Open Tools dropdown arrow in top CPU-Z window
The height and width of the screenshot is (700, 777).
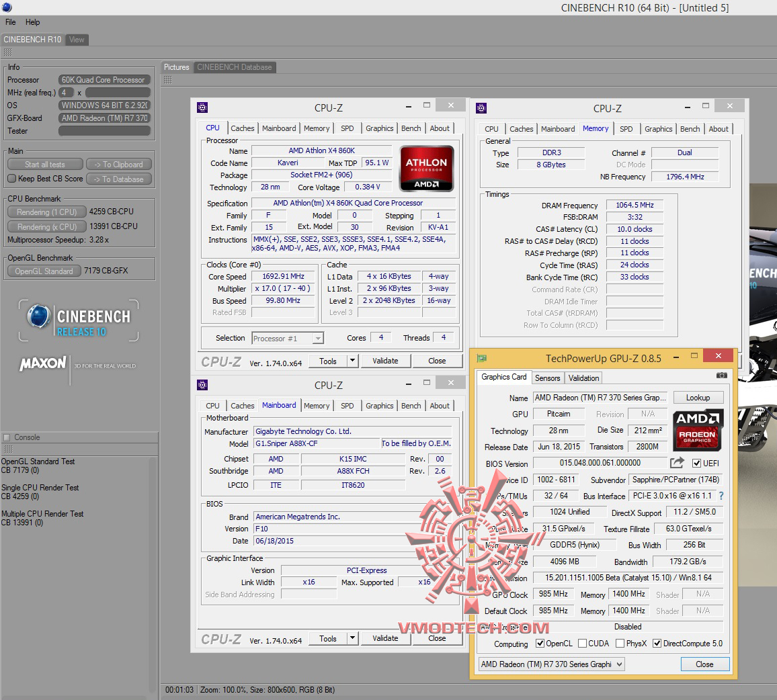pyautogui.click(x=352, y=361)
